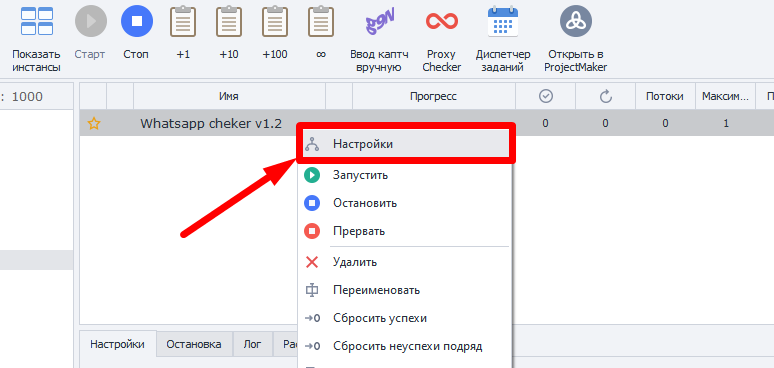This screenshot has width=774, height=368.
Task: Switch to the Лог tab
Action: tap(252, 344)
